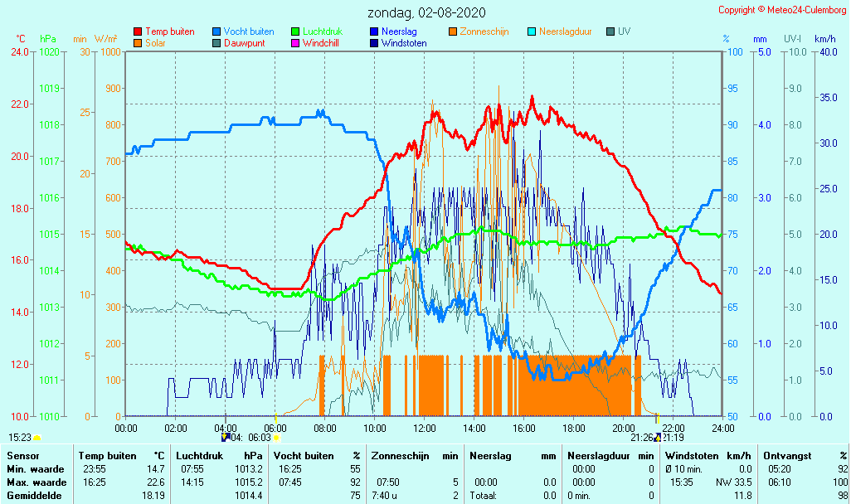
Task: Click the orange Solar legend square
Action: (x=138, y=42)
